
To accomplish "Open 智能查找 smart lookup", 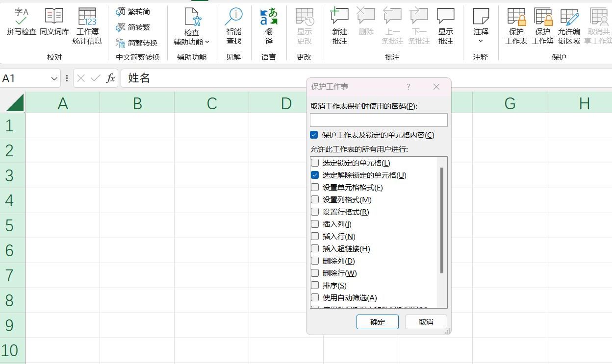I will tap(234, 26).
